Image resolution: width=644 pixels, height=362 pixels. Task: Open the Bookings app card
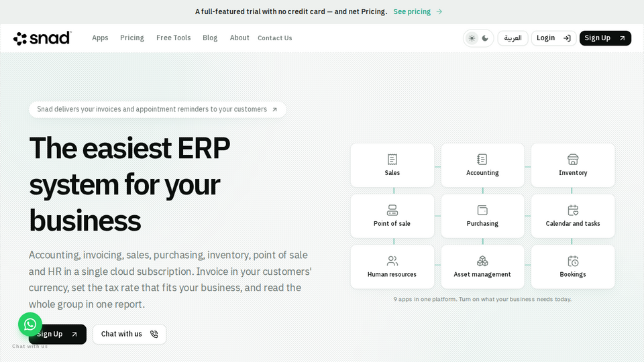(x=573, y=267)
